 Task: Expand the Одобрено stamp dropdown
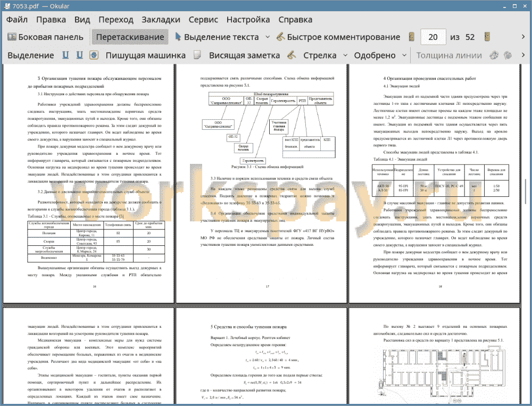click(x=404, y=55)
